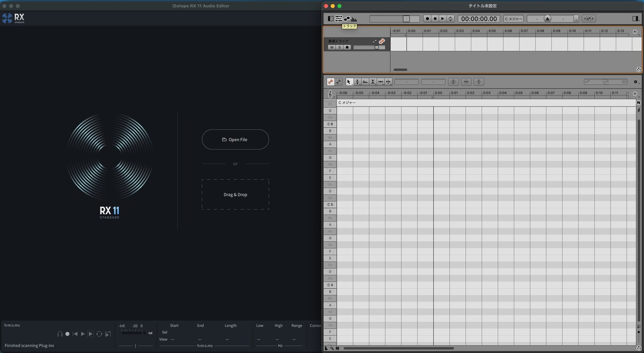Click RX play selection button
Viewport: 644px width, 353px height.
click(x=90, y=334)
